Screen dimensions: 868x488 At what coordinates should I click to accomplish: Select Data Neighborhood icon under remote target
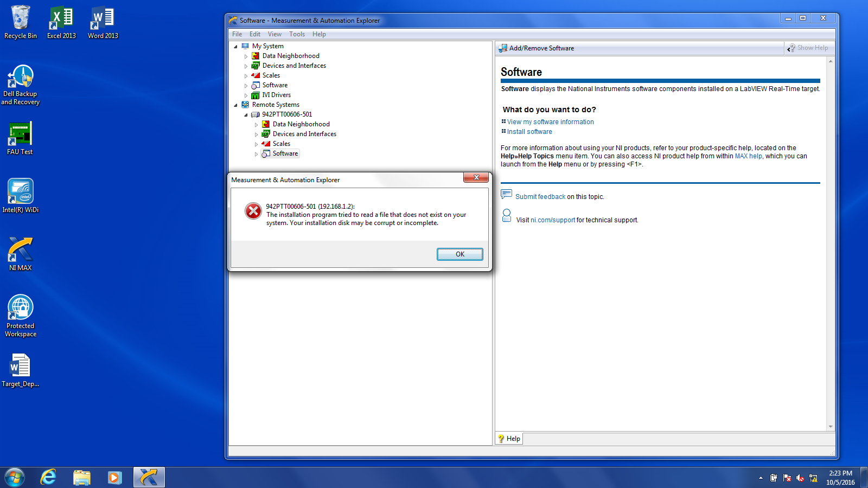click(266, 124)
